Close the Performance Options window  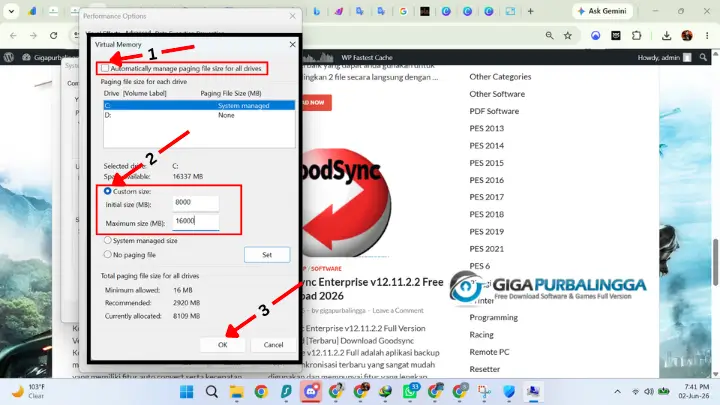(292, 16)
